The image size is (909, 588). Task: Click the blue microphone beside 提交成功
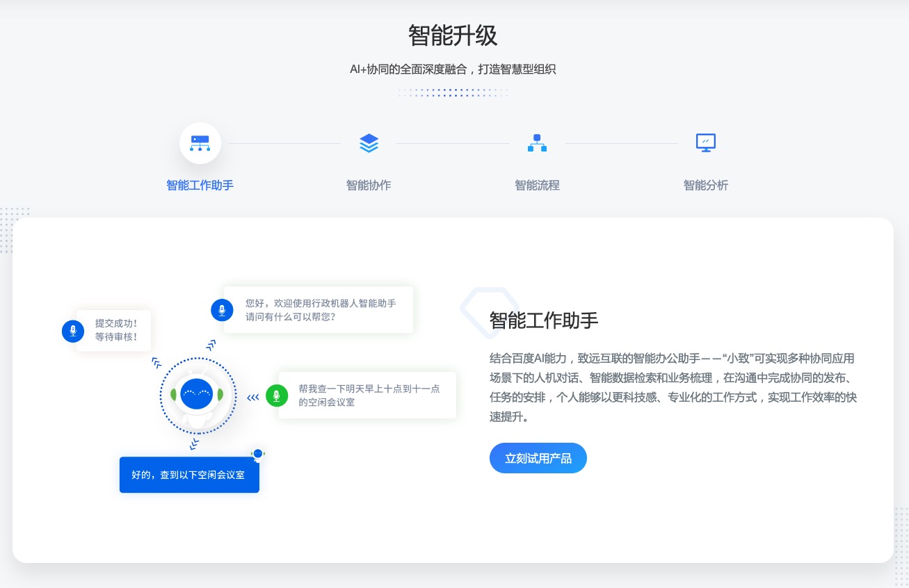(73, 331)
